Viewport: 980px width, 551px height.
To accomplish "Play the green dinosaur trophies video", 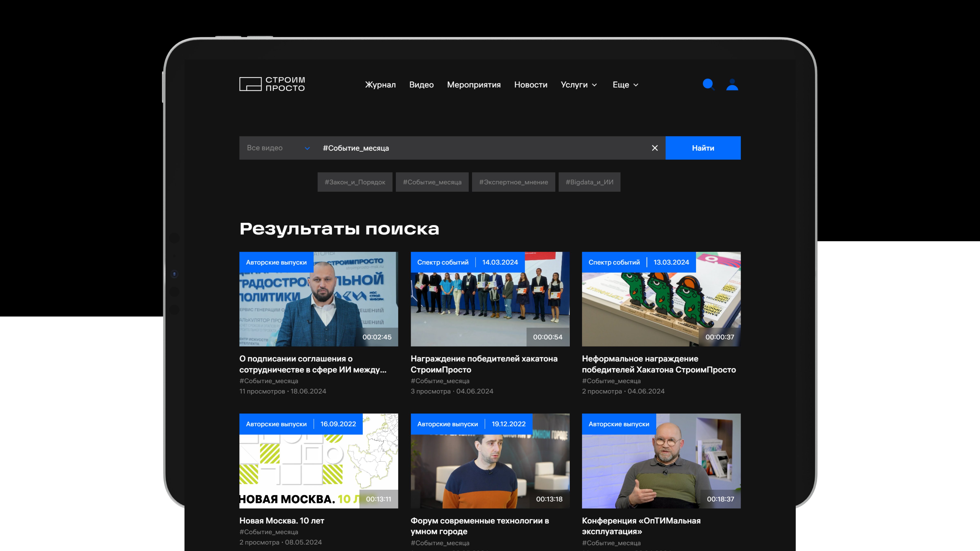I will (x=661, y=299).
